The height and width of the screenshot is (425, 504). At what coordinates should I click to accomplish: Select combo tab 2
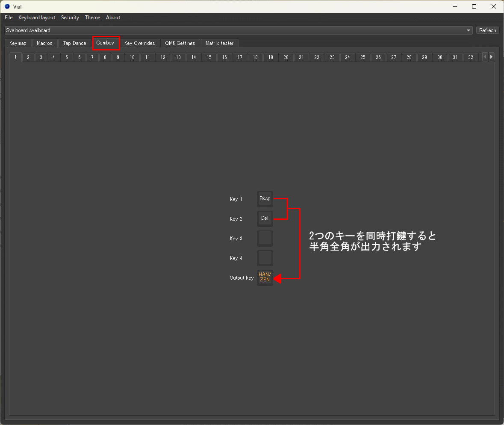click(28, 57)
